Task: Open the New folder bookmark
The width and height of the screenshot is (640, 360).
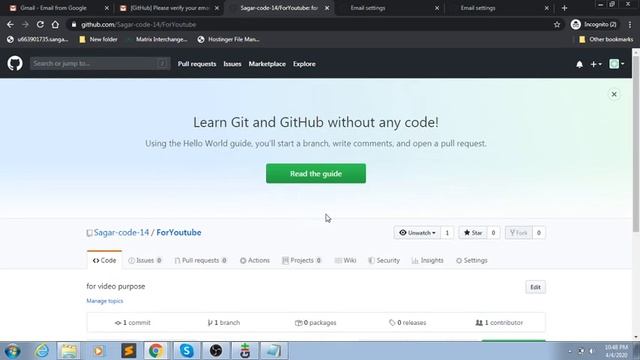Action: [x=98, y=39]
